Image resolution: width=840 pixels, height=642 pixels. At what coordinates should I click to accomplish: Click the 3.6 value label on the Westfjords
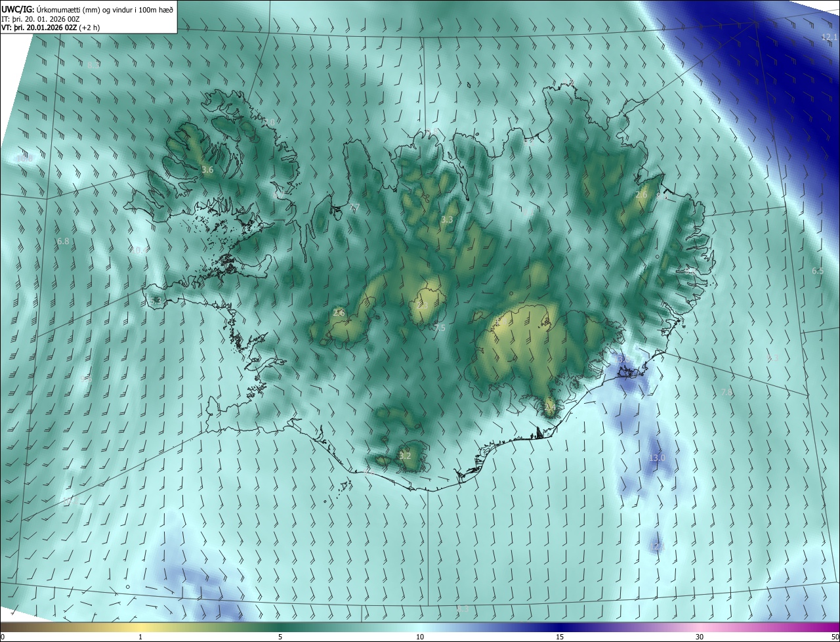[x=207, y=169]
